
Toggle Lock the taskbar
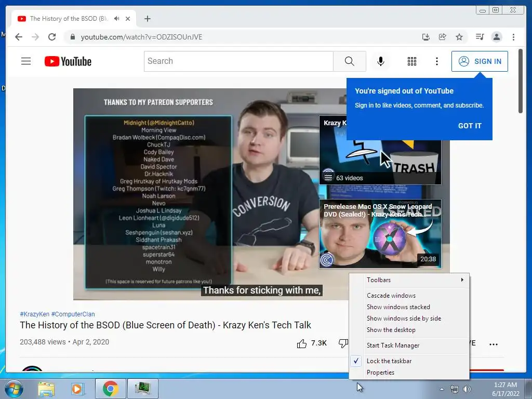(409, 361)
